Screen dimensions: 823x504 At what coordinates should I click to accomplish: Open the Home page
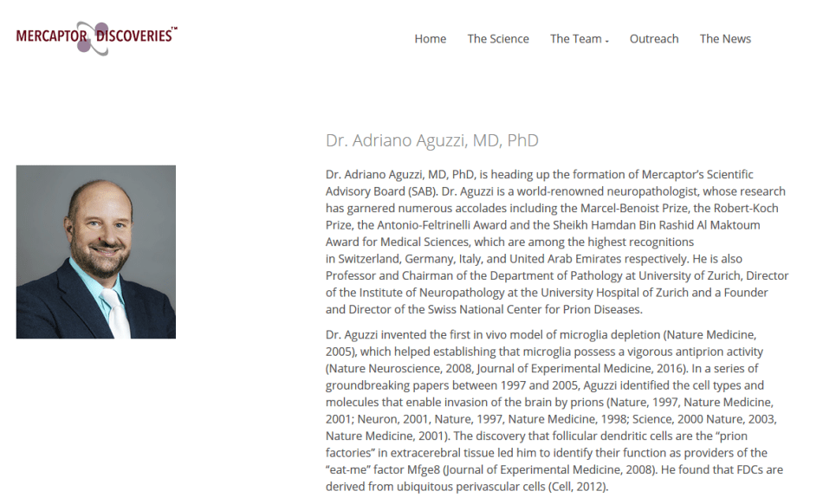point(430,39)
